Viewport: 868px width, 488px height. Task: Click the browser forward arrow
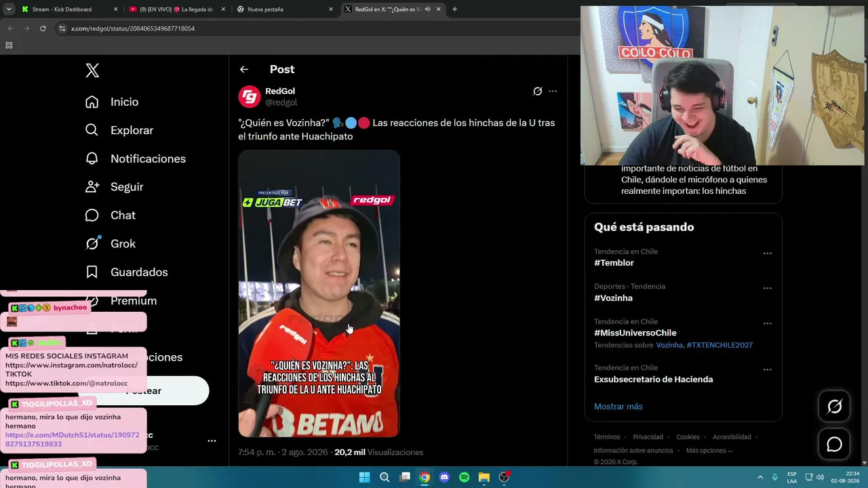(x=26, y=28)
